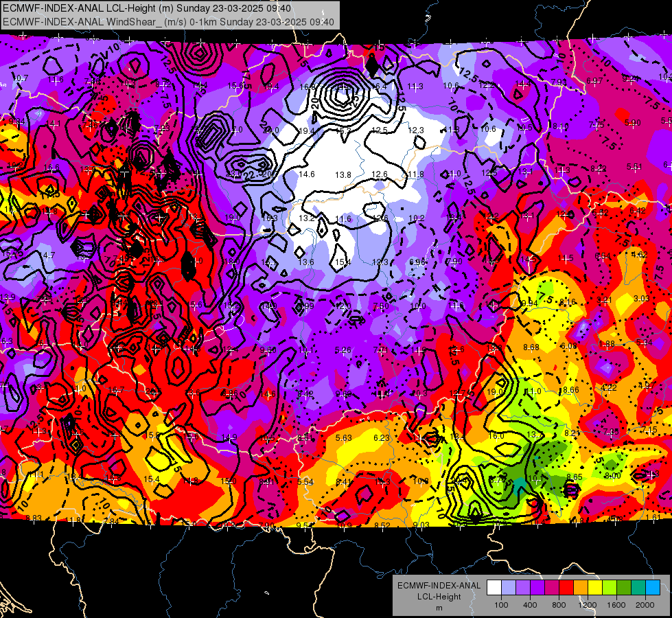Click the grid value '8.21'
672x618 pixels.
[572, 433]
